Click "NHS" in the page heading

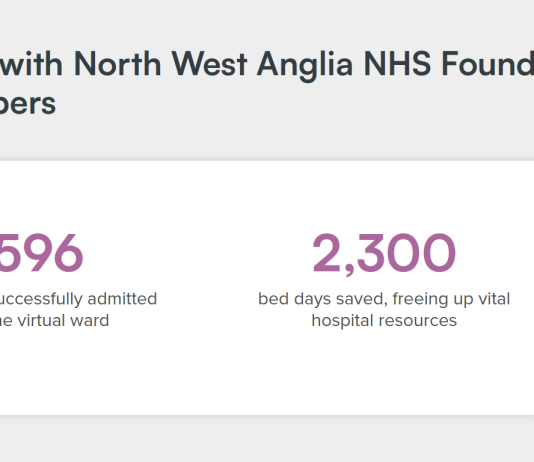coord(397,64)
